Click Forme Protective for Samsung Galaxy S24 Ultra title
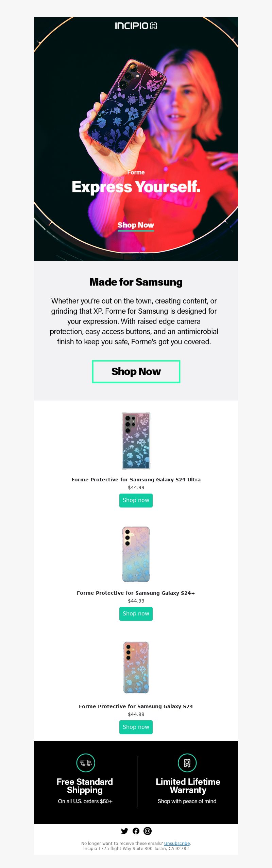This screenshot has height=868, width=272. click(136, 480)
